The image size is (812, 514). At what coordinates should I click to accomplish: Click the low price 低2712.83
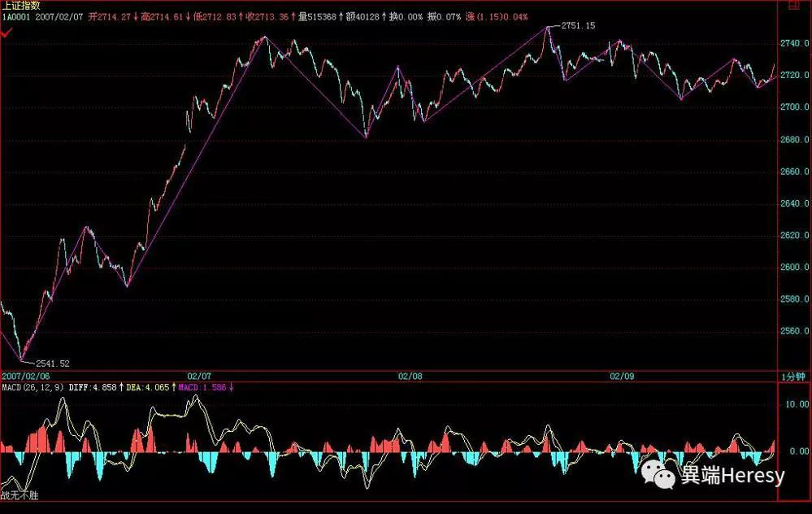[215, 17]
